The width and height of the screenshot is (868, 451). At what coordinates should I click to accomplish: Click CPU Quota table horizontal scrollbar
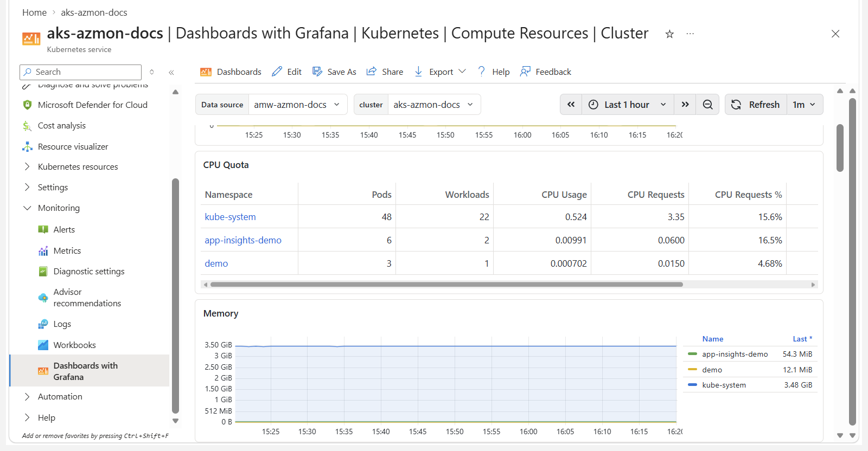446,285
